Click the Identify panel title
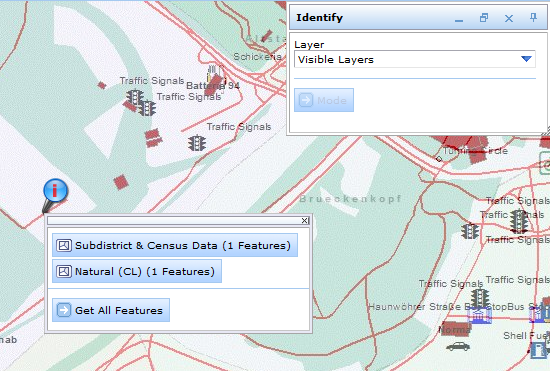The image size is (550, 371). 319,18
